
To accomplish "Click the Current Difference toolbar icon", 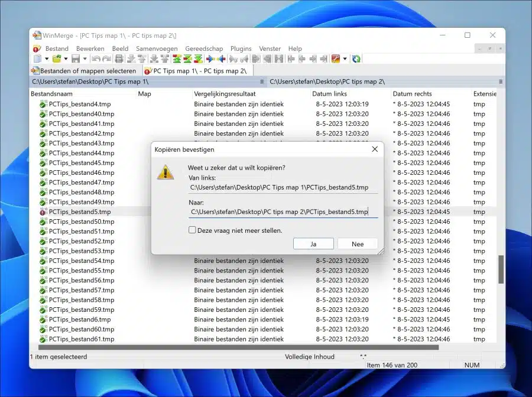I will click(187, 59).
